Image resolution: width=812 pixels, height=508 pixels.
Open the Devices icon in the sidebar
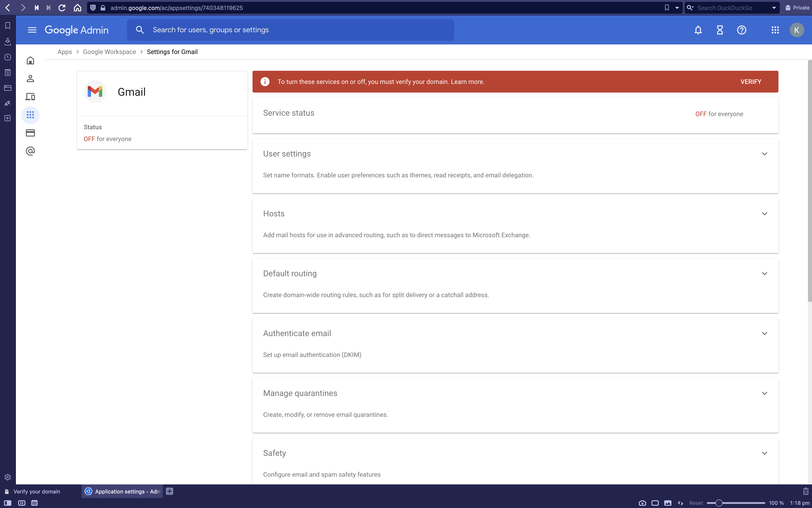[x=30, y=97]
